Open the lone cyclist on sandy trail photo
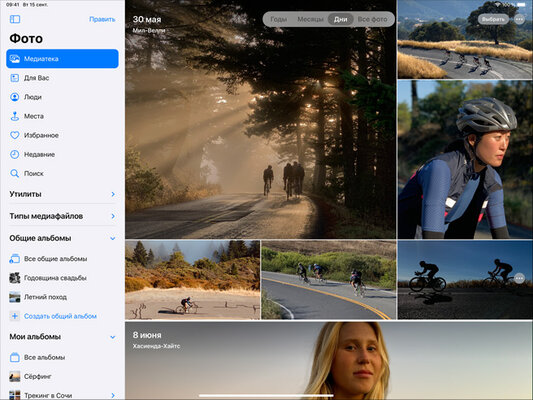533x400 pixels. 193,280
